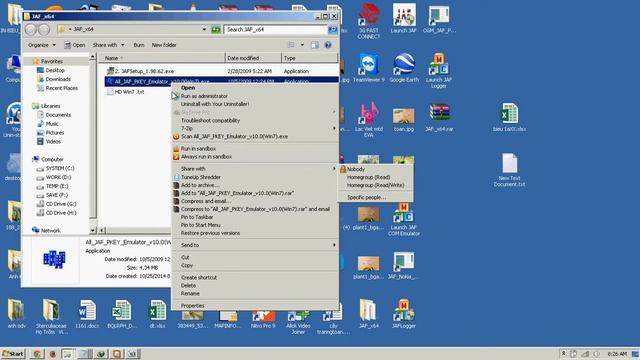Screen dimensions: 640x360
Task: Select toan.jpg image on desktop
Action: click(x=404, y=119)
